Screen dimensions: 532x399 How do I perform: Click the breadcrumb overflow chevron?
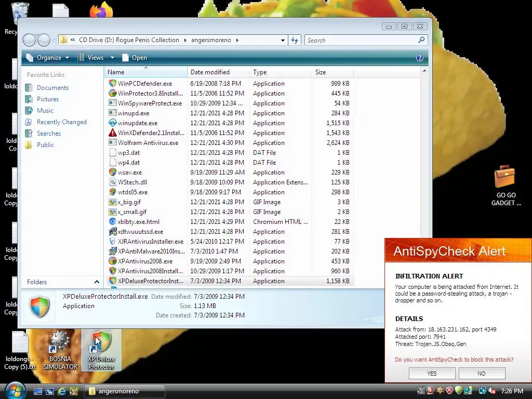pyautogui.click(x=73, y=40)
